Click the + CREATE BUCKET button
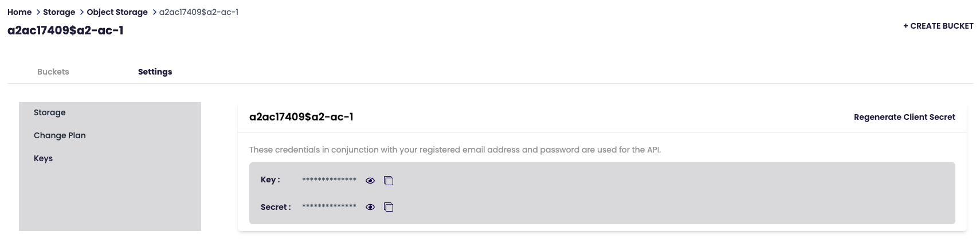 pyautogui.click(x=938, y=26)
